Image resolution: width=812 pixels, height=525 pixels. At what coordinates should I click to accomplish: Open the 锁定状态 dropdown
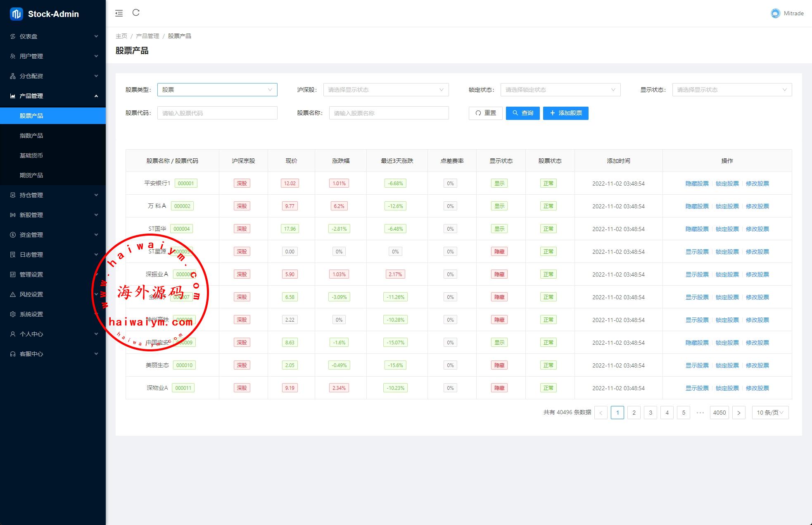tap(560, 90)
